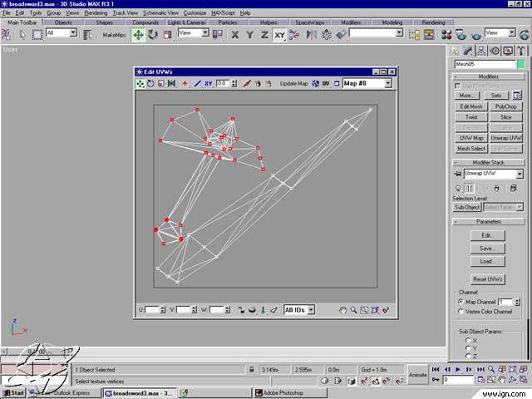Image resolution: width=532 pixels, height=399 pixels.
Task: Open the Map #8 dropdown
Action: click(x=388, y=83)
